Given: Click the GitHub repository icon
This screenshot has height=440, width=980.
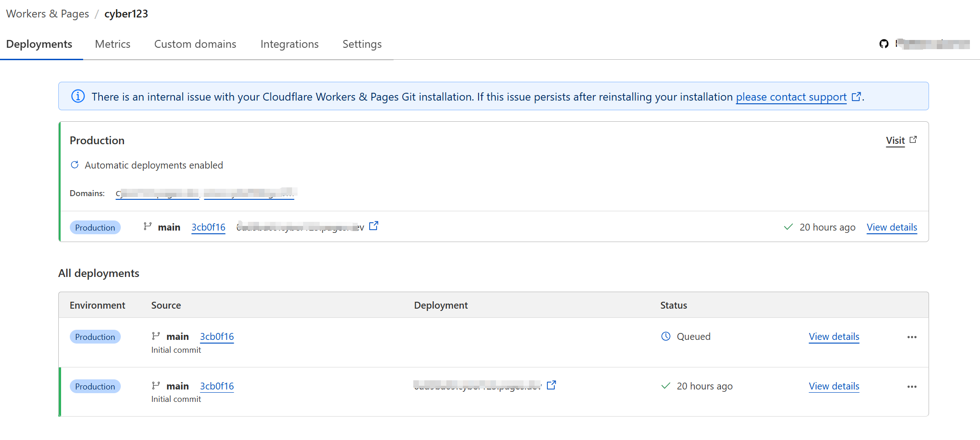Looking at the screenshot, I should tap(884, 44).
